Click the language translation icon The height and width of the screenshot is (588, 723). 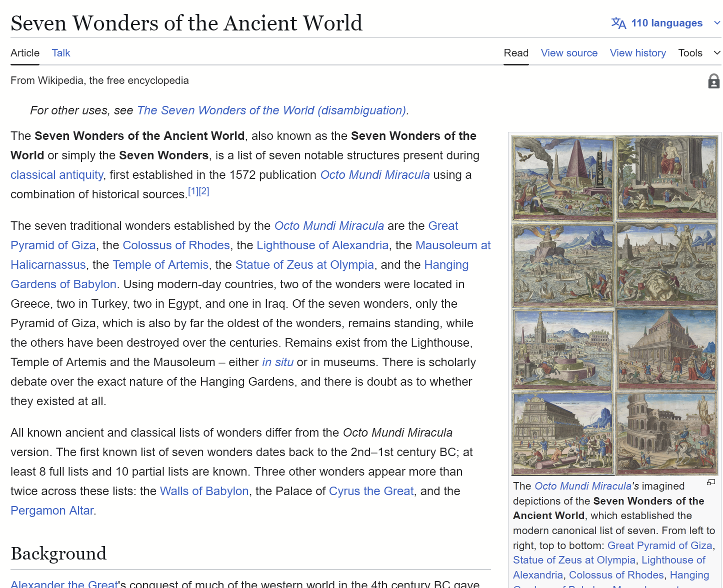click(x=618, y=23)
